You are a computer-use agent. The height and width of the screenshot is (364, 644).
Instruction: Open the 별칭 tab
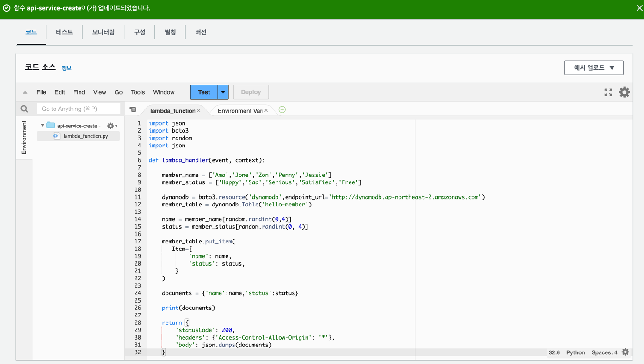coord(170,32)
